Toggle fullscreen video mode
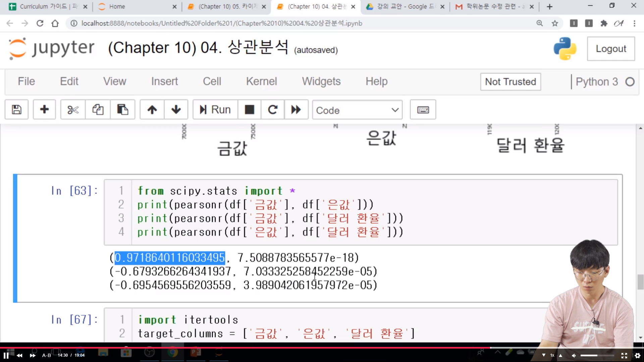Viewport: 644px width, 362px height. click(x=624, y=355)
